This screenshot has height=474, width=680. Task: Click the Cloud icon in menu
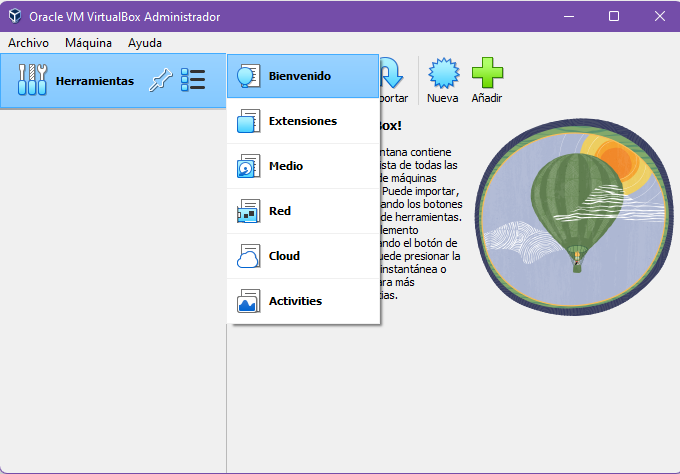tap(248, 256)
